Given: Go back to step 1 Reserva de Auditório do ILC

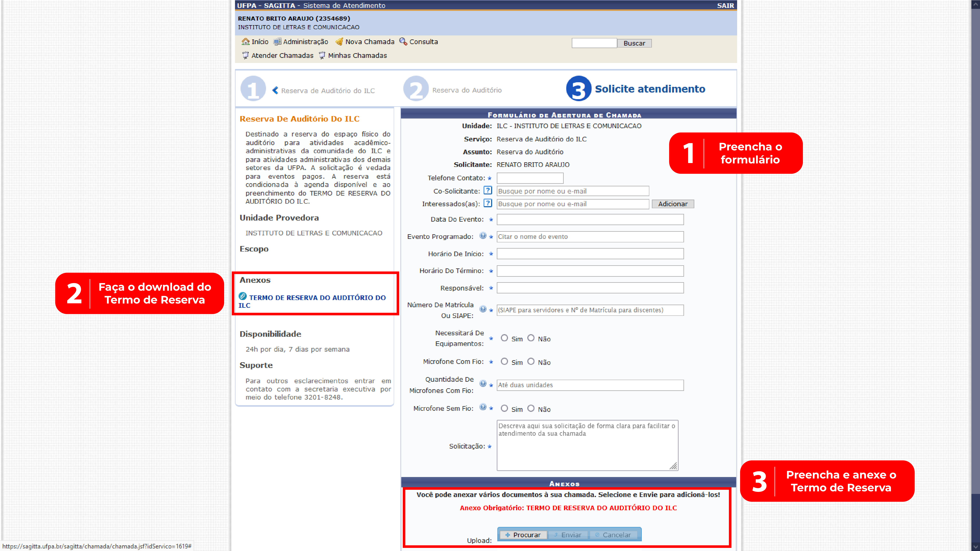Looking at the screenshot, I should point(328,91).
